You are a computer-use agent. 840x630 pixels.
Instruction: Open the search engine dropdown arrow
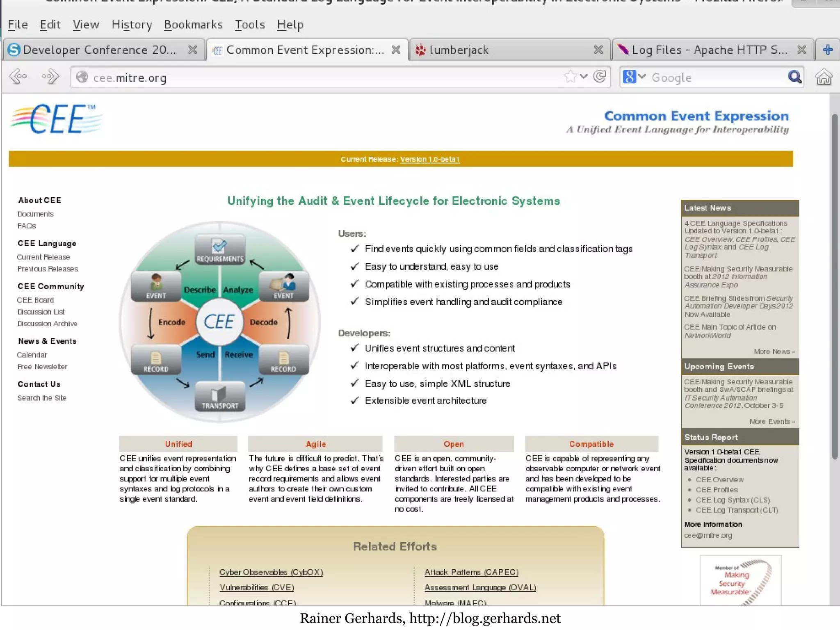click(642, 77)
